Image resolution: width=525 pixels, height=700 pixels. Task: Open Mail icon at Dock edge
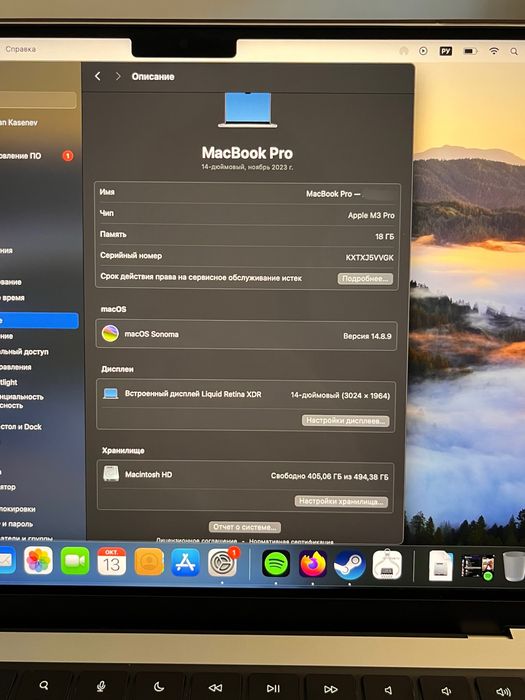(x=6, y=561)
